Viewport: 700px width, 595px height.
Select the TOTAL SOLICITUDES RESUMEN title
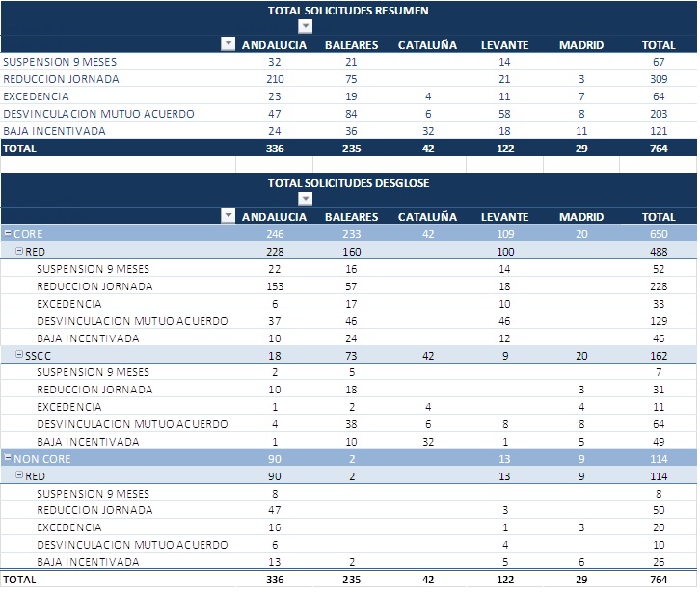[348, 11]
